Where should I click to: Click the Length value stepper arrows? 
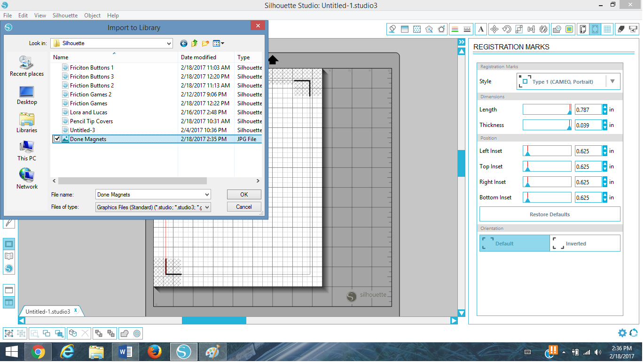tap(605, 110)
